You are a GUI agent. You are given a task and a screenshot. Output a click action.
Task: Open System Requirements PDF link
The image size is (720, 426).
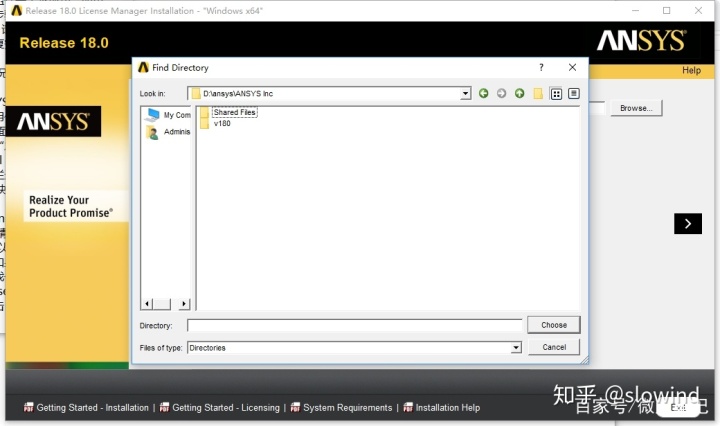tap(341, 408)
